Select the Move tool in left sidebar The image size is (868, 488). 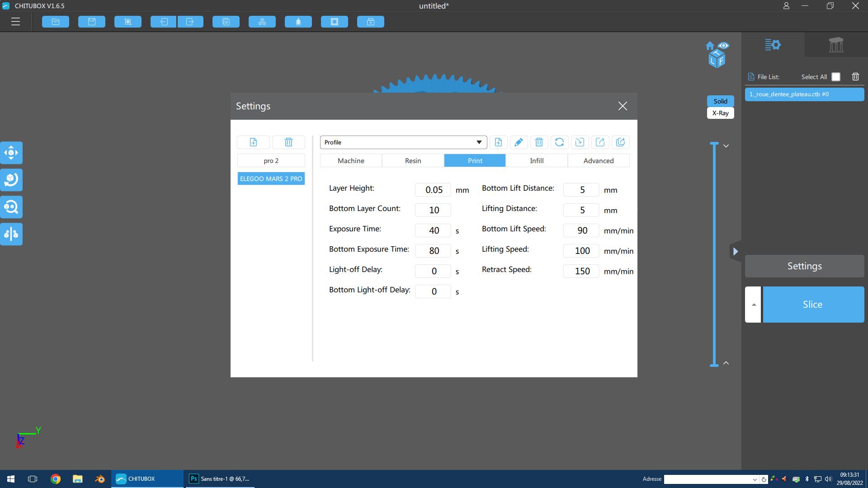[x=11, y=153]
